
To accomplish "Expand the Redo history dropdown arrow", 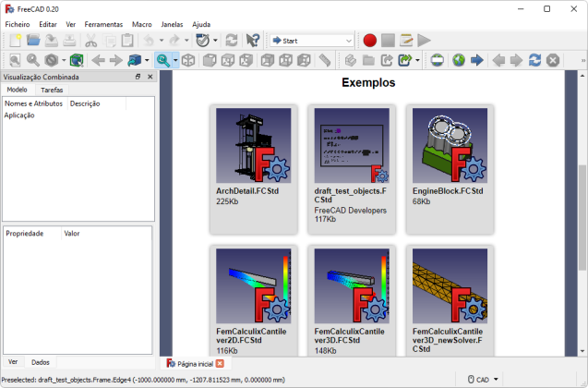I will pos(186,40).
